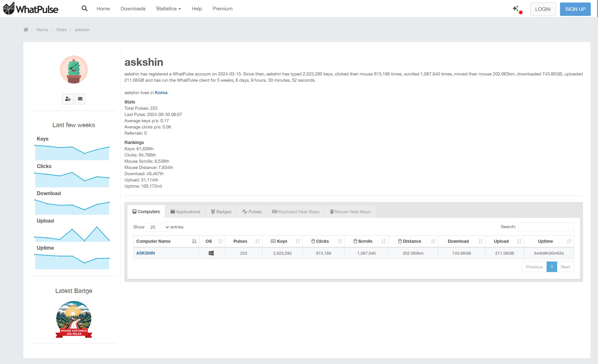Switch to the Badges tab

pyautogui.click(x=221, y=212)
